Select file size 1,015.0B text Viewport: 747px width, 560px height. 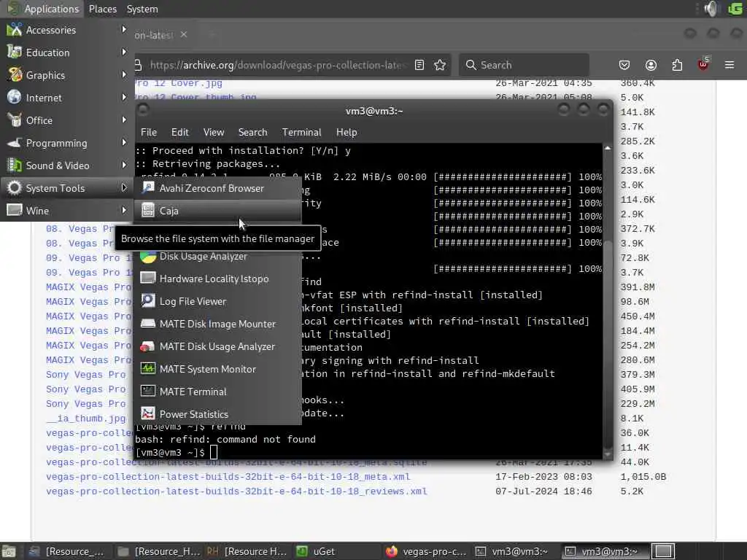[643, 477]
